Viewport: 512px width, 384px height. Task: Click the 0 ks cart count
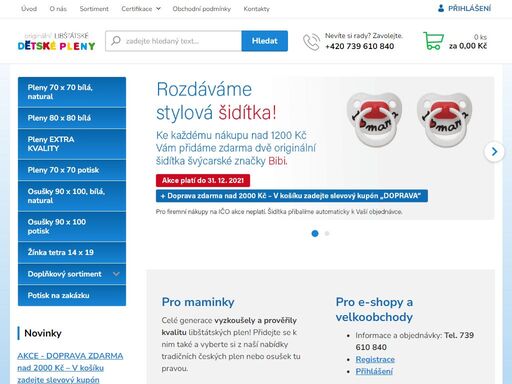coord(480,37)
